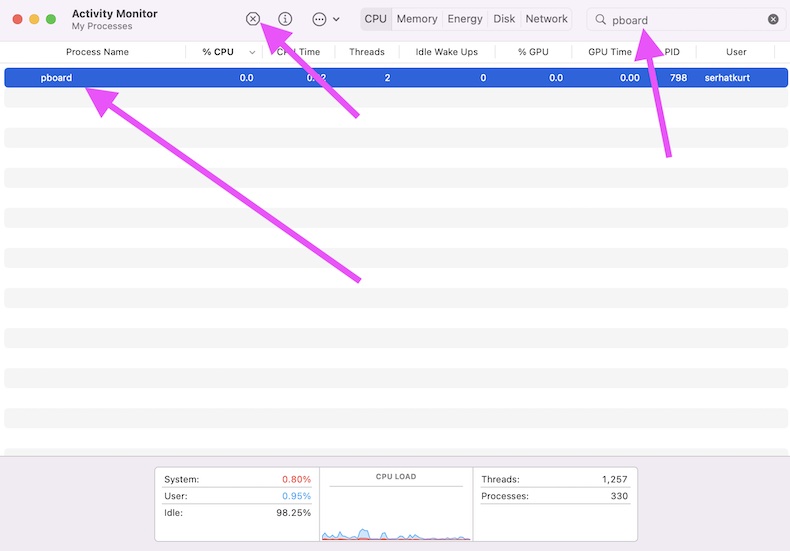Open the More options ellipsis menu
The width and height of the screenshot is (790, 551).
pyautogui.click(x=319, y=19)
